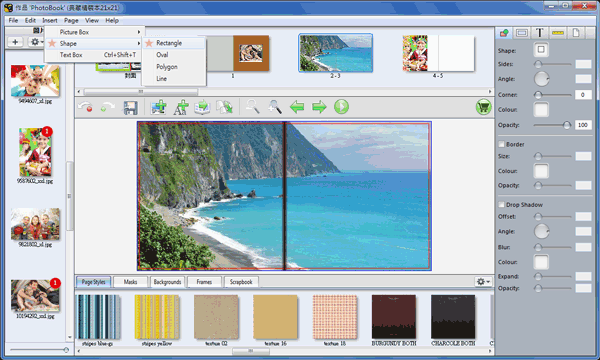The width and height of the screenshot is (600, 360).
Task: Select Oval from the Shape submenu
Action: (174, 55)
